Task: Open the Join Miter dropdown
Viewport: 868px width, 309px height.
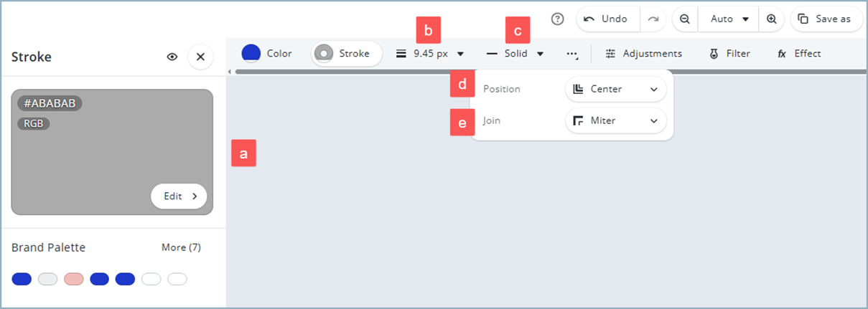Action: point(615,121)
